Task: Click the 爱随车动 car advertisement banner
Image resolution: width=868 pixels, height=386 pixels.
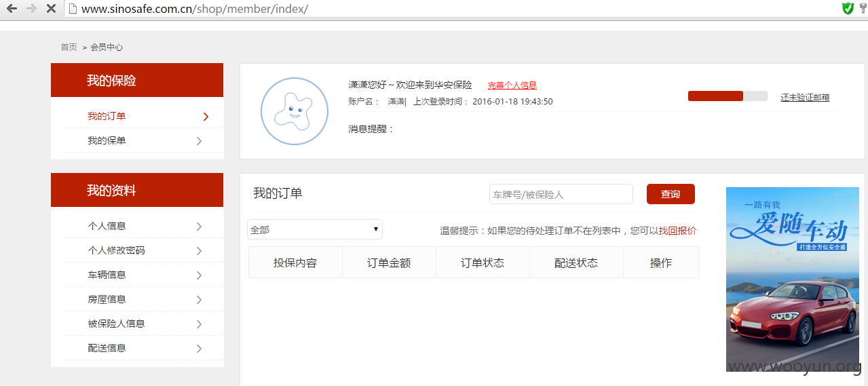Action: [792, 279]
